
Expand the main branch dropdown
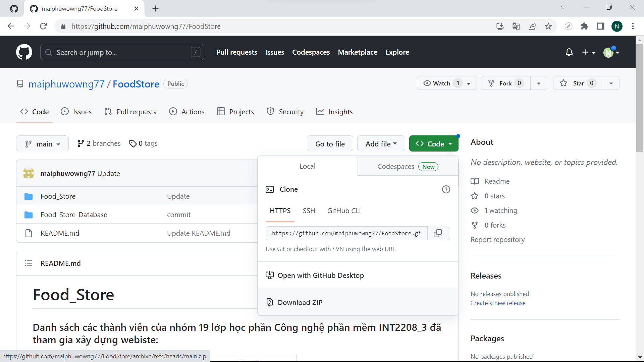(43, 144)
